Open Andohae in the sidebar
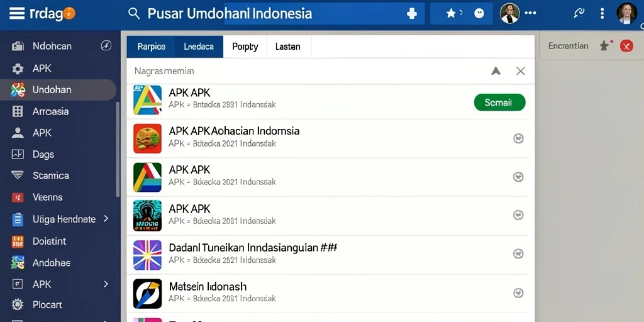Screen dimensions: 644x322 click(x=52, y=263)
